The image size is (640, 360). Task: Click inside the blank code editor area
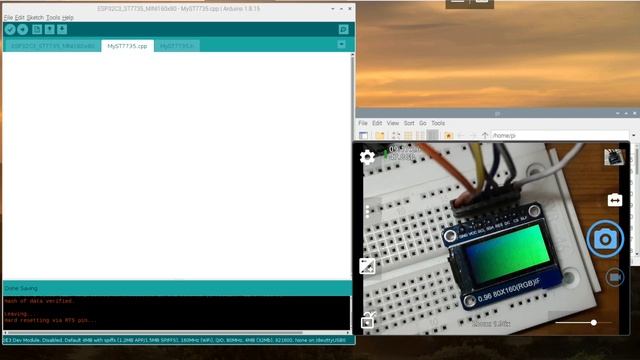176,166
